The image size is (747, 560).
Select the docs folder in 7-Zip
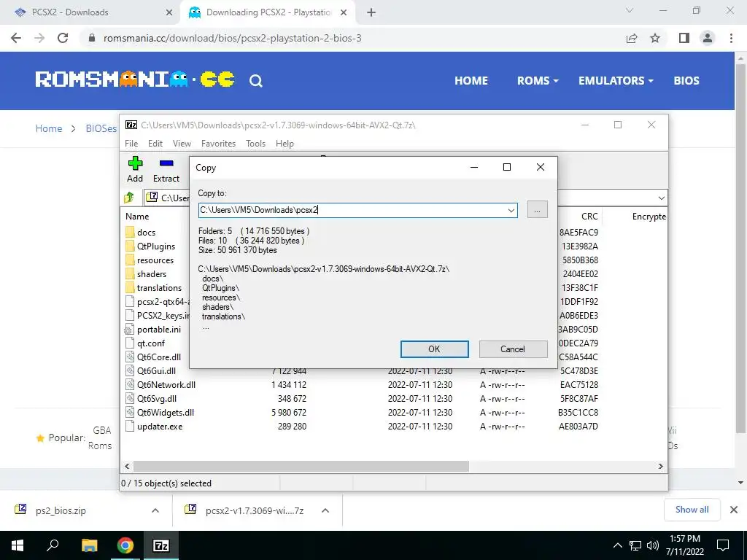tap(146, 233)
